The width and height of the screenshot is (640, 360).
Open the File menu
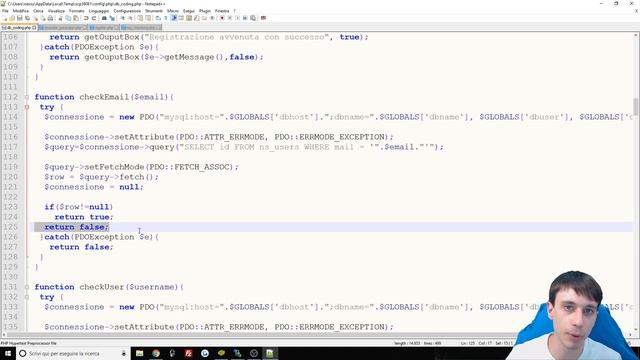coord(5,11)
